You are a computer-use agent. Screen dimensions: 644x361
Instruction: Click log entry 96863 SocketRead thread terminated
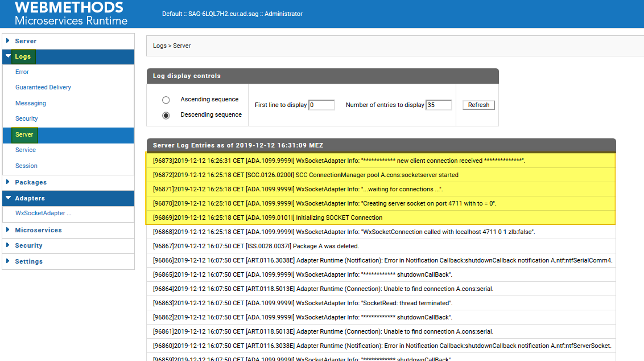(x=381, y=303)
